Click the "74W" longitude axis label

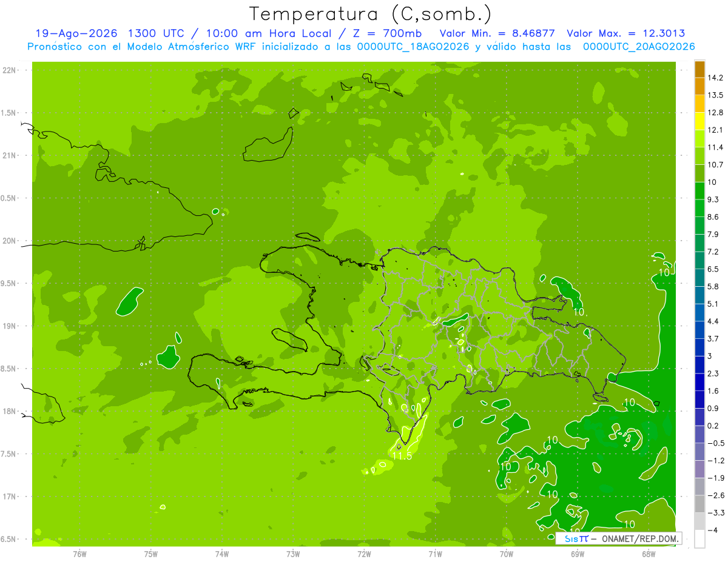[x=221, y=554]
